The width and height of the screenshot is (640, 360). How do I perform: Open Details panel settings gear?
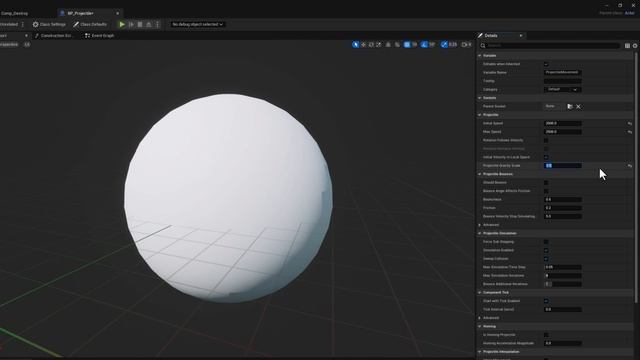tap(635, 46)
